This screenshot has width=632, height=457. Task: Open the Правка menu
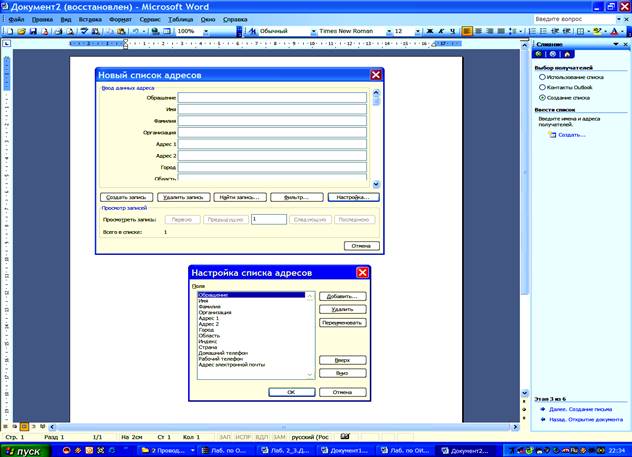[x=42, y=19]
